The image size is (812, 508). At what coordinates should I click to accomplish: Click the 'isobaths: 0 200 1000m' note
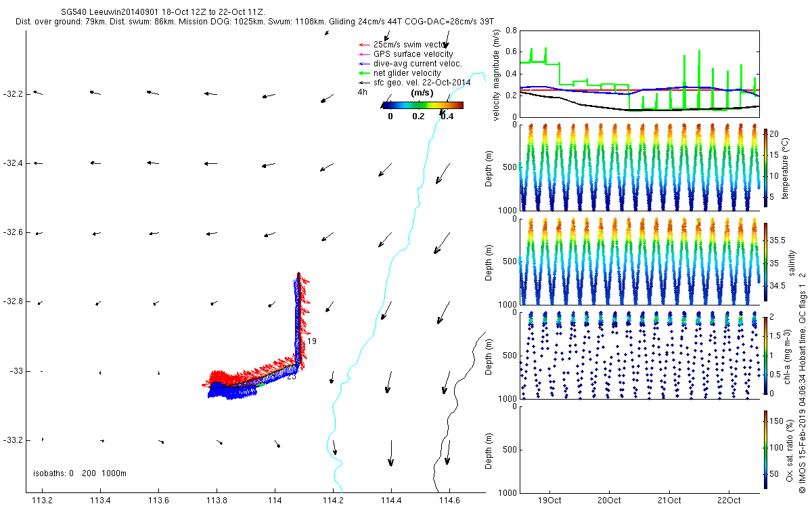pos(80,473)
